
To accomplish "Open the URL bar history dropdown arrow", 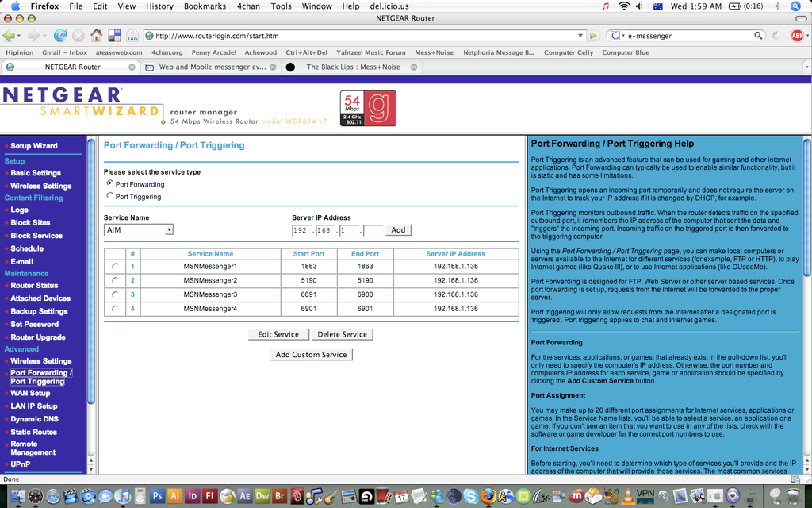I will click(580, 36).
